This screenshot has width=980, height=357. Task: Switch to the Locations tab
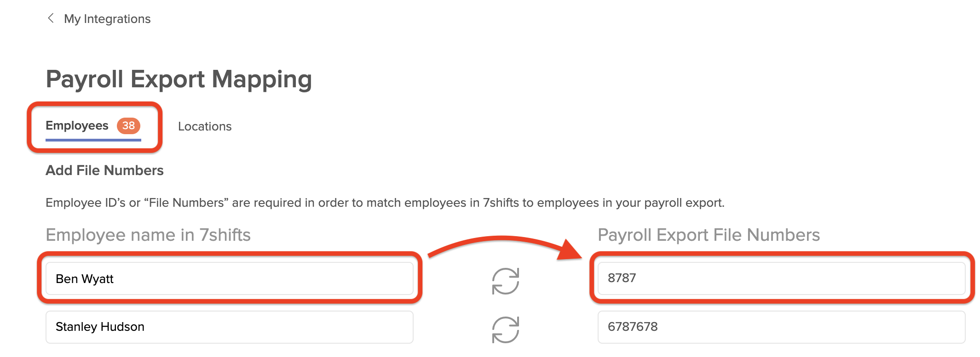[205, 126]
